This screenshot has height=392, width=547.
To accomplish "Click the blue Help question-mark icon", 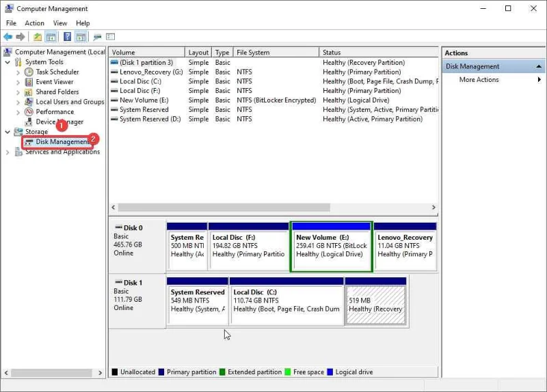I will pos(67,37).
